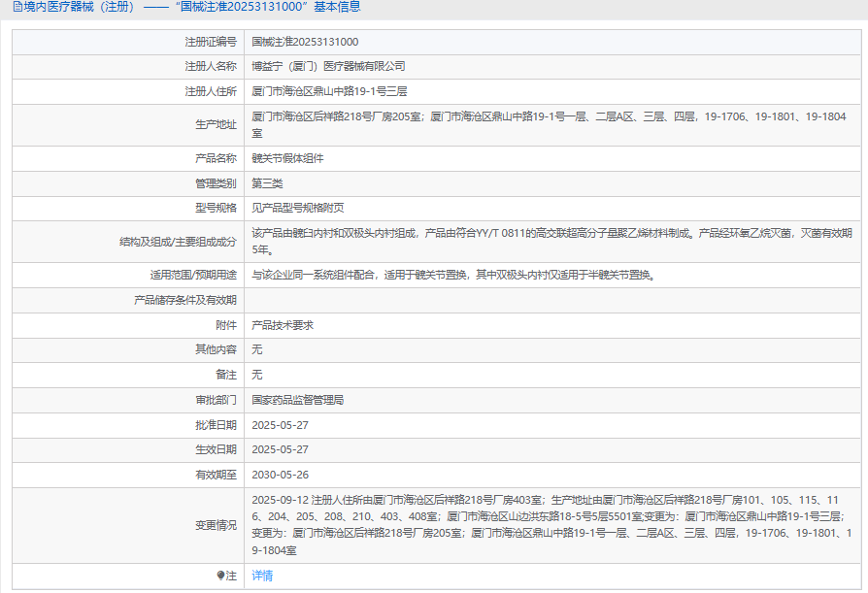This screenshot has height=593, width=868.
Task: Select approving authority 国家药品监督管理局
Action: [x=298, y=400]
